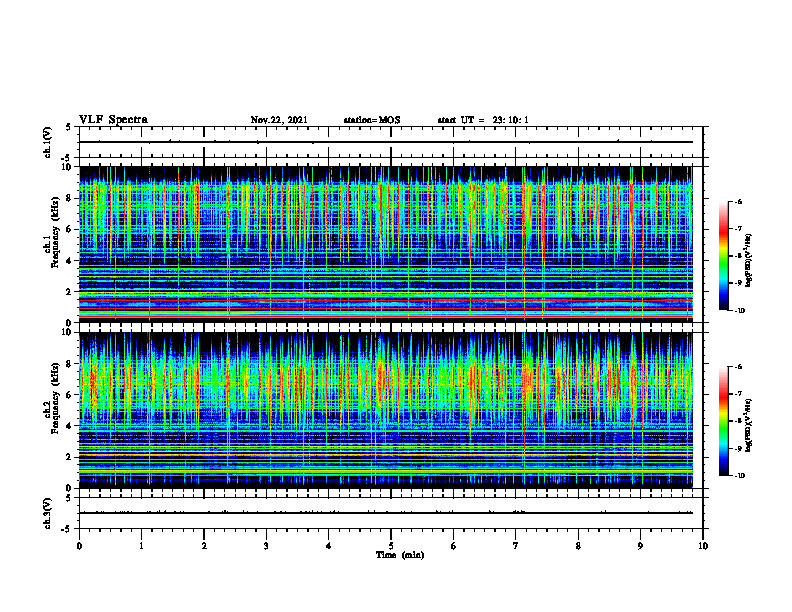Click the ch.3 voltage waveform trace
This screenshot has width=792, height=612.
click(x=385, y=513)
